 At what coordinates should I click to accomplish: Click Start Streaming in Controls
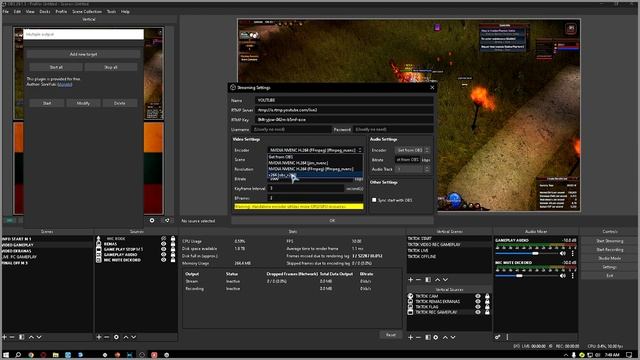click(609, 241)
